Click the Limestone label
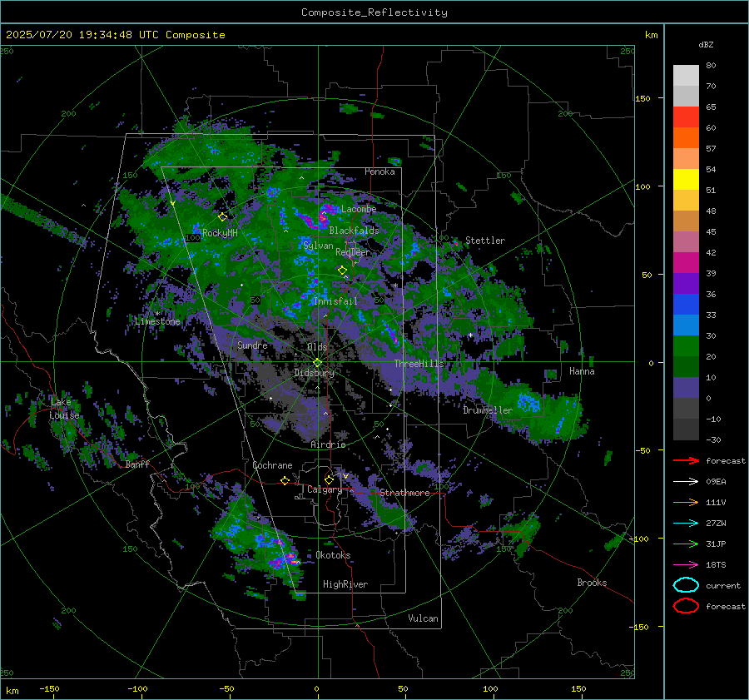This screenshot has width=749, height=700. click(x=157, y=321)
